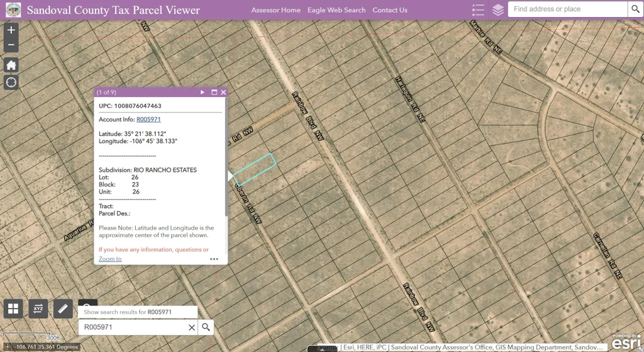Click Zoom to link in popup

click(x=110, y=259)
